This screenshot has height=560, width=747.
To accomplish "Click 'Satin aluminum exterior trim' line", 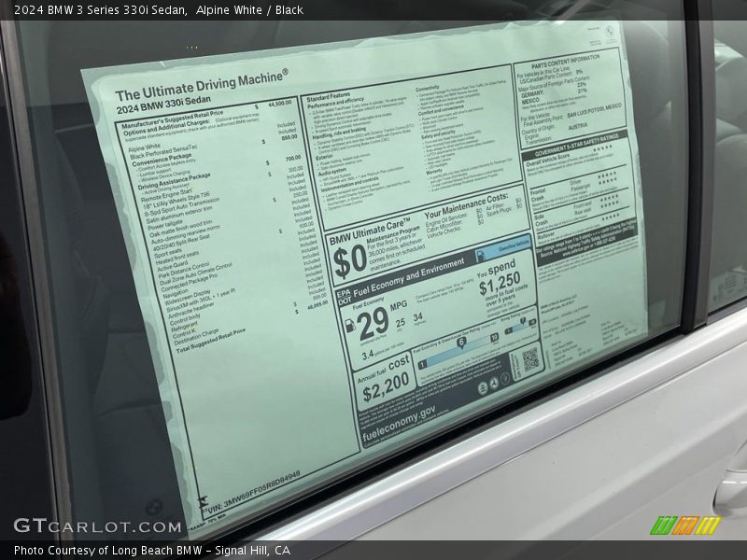I will 179,215.
